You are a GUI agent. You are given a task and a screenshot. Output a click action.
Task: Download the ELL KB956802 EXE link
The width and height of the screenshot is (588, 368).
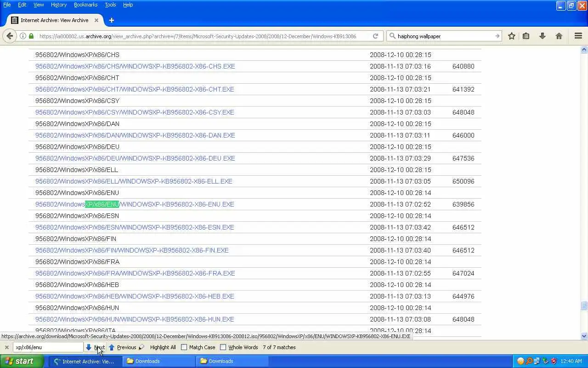[134, 181]
